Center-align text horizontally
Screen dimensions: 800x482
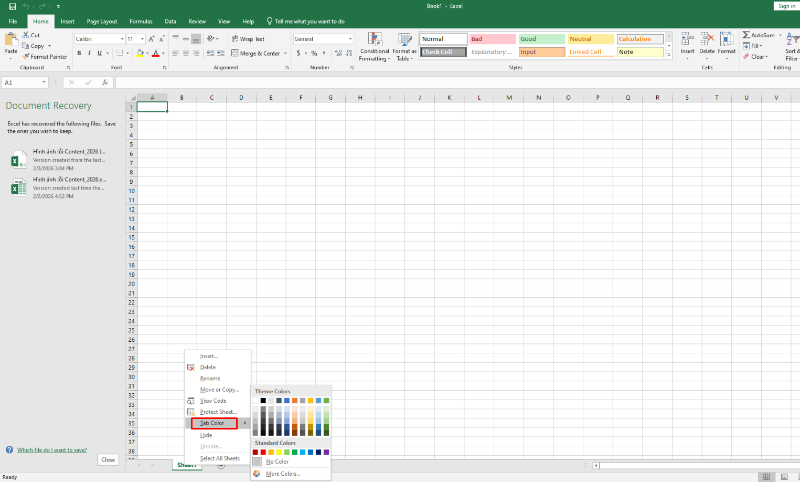(x=186, y=53)
